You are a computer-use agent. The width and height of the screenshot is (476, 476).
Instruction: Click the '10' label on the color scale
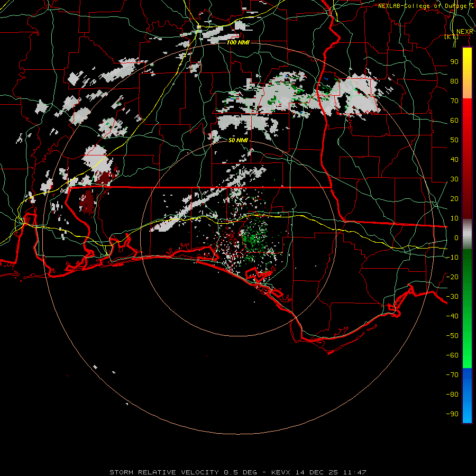pos(454,218)
